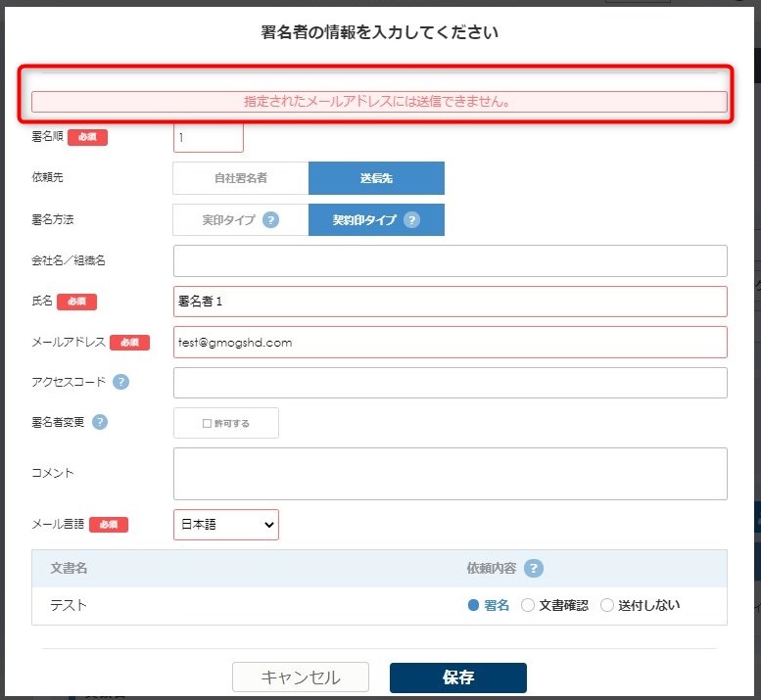Click help icon next to 実印タイプ

point(271,220)
